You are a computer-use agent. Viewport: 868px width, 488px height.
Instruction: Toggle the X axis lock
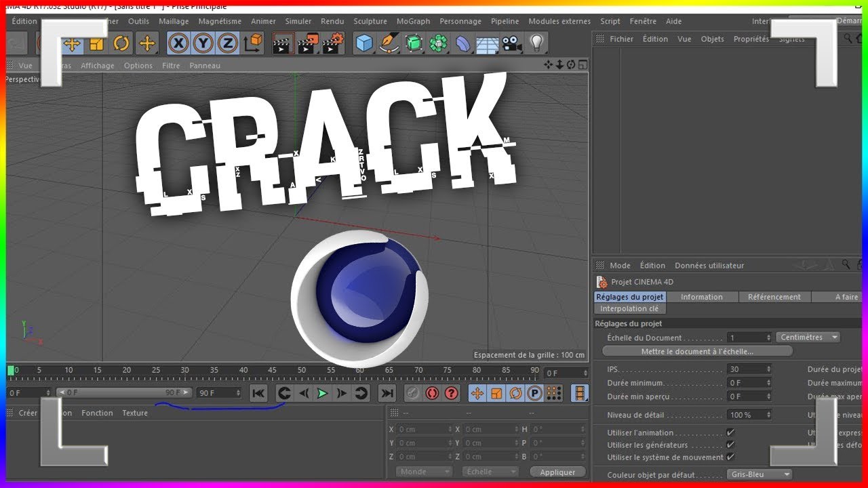point(178,44)
